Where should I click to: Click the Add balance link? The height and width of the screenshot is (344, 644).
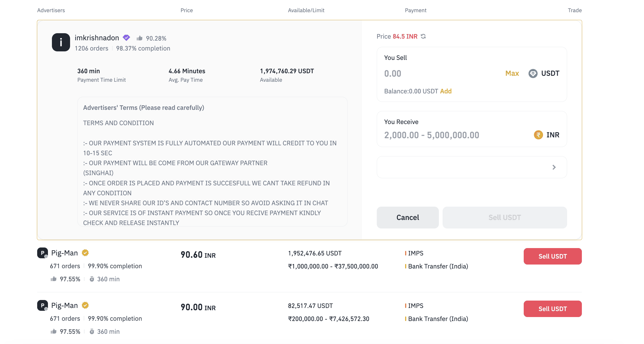(x=446, y=91)
